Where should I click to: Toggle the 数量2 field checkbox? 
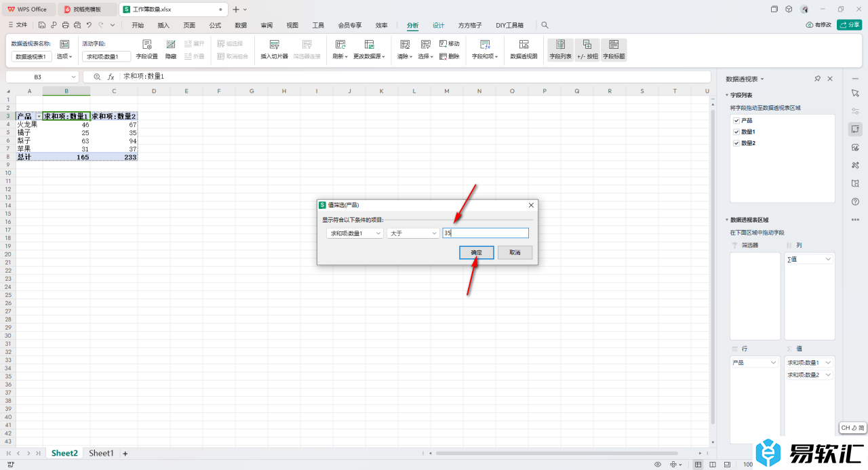[736, 143]
